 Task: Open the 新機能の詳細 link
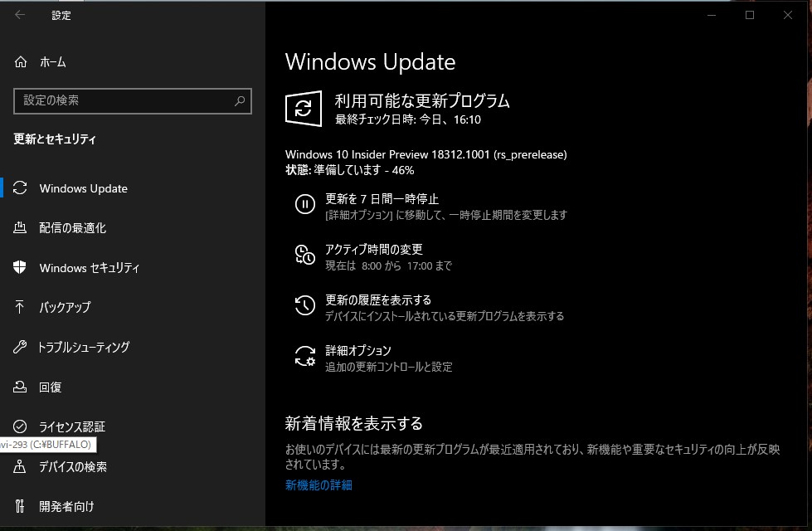point(318,485)
